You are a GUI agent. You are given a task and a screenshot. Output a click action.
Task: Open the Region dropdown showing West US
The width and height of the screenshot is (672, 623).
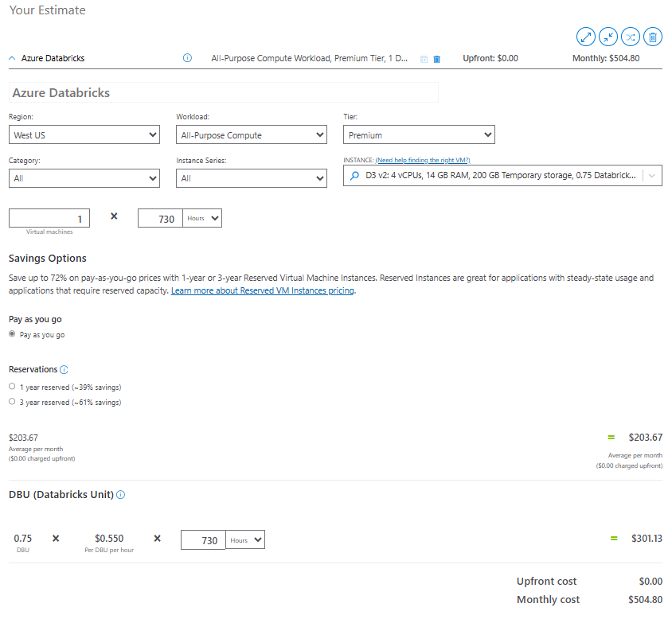pyautogui.click(x=84, y=134)
